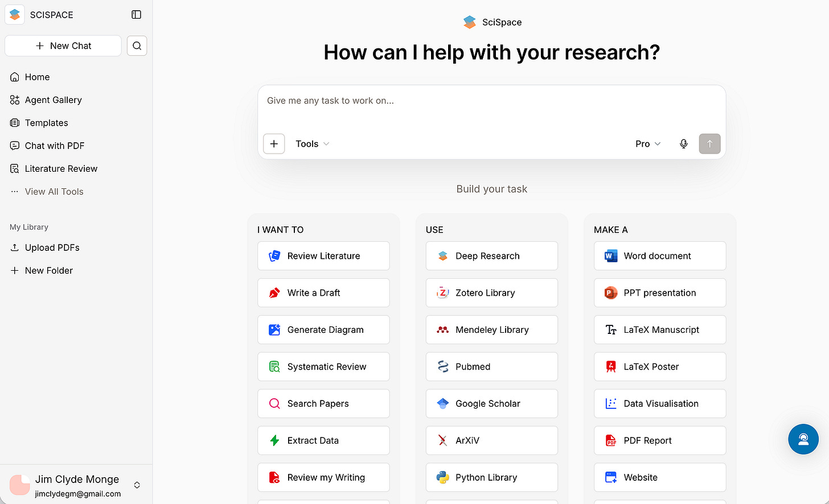Collapse the sidebar with the panel icon
829x504 pixels.
136,15
